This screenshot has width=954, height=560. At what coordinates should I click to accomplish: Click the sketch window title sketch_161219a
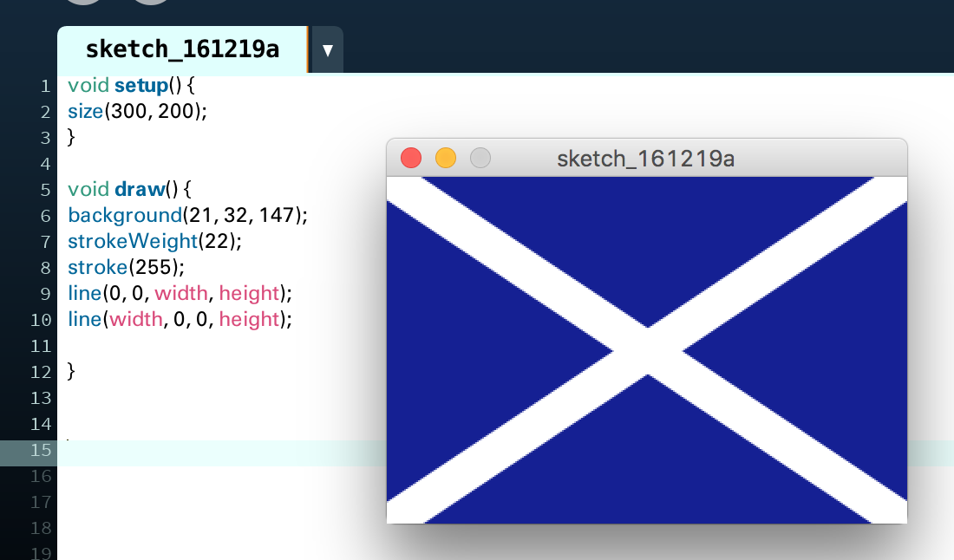(645, 159)
